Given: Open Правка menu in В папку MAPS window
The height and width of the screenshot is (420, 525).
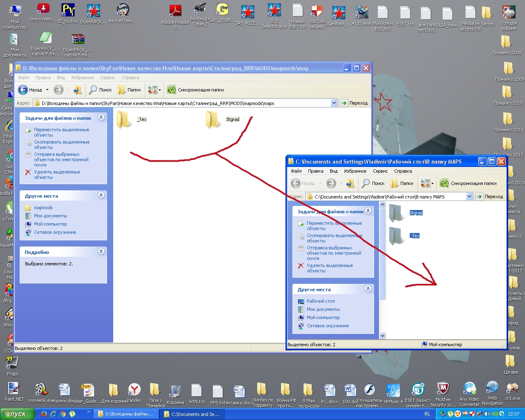Looking at the screenshot, I should (x=315, y=171).
